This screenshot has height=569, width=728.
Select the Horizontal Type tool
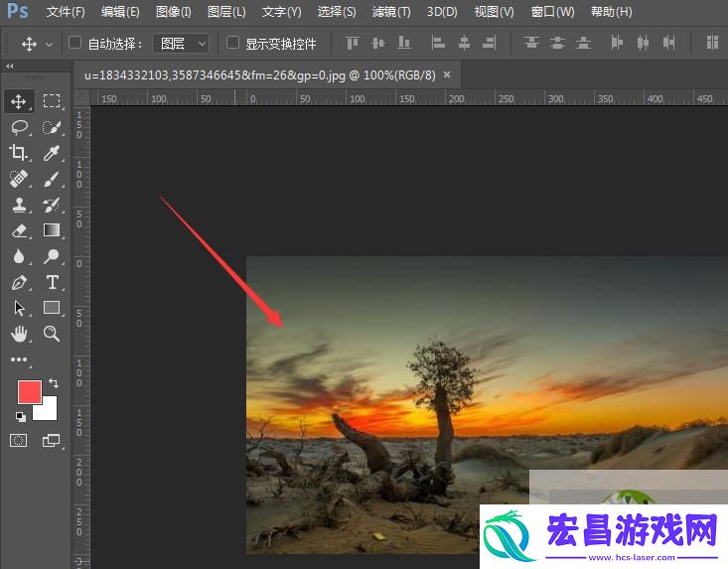tap(52, 282)
